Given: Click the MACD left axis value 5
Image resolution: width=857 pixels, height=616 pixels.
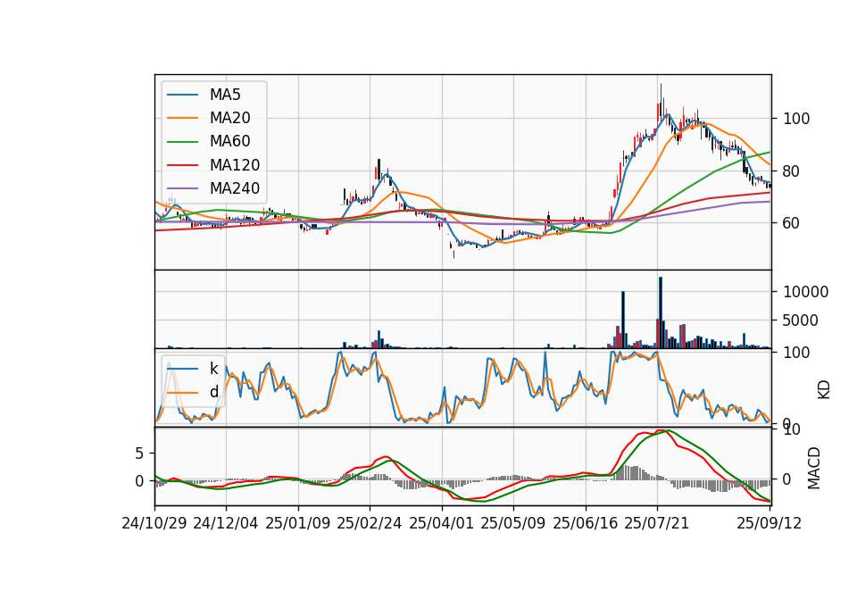Looking at the screenshot, I should [x=139, y=454].
